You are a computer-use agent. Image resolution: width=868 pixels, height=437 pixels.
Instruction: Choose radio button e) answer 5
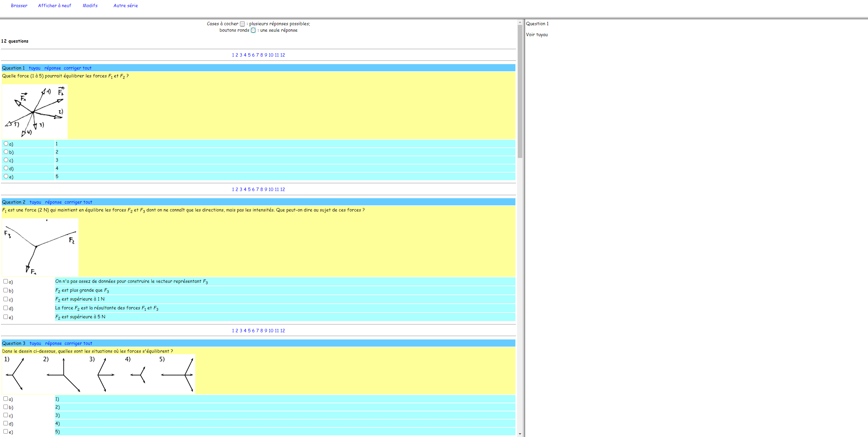[6, 176]
